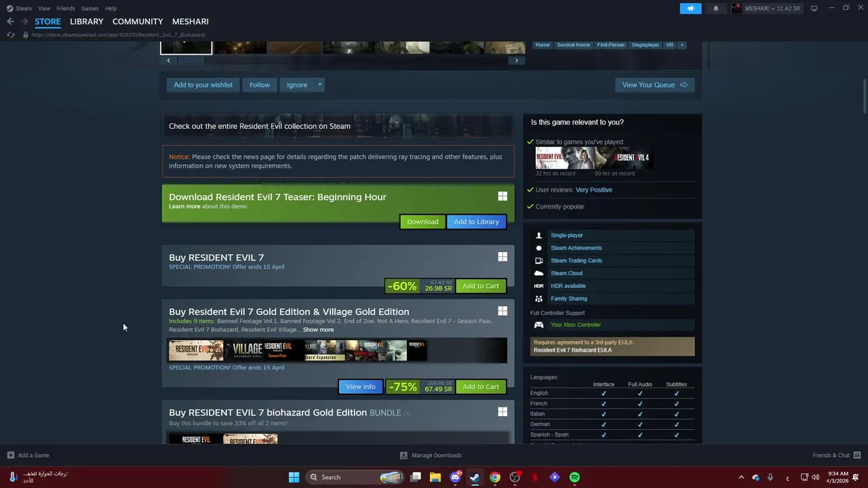Click the thumbnail strip scrollbar handle
Image resolution: width=868 pixels, height=488 pixels.
(191, 60)
